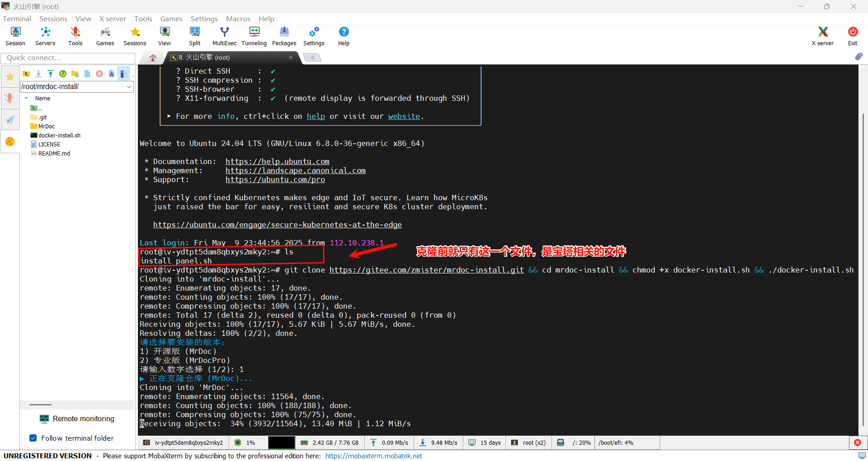Open the help.ubuntu.com link

277,161
